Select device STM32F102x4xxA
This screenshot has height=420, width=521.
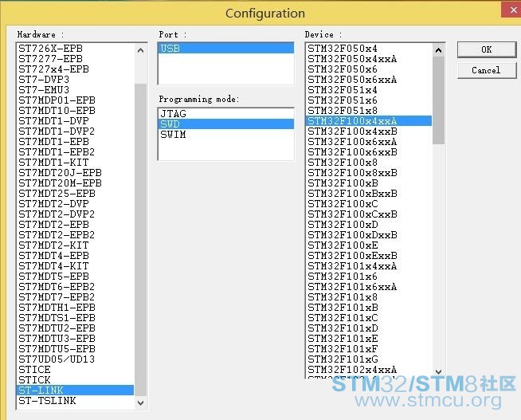pos(369,370)
